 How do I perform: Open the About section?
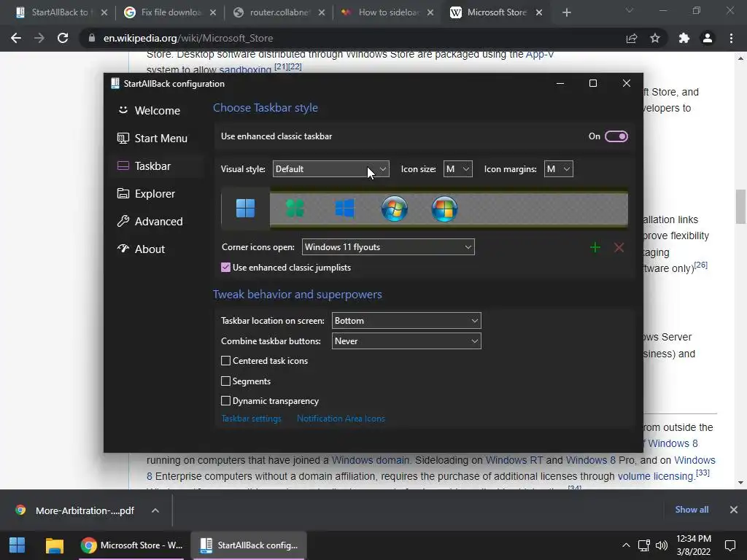tap(157, 249)
